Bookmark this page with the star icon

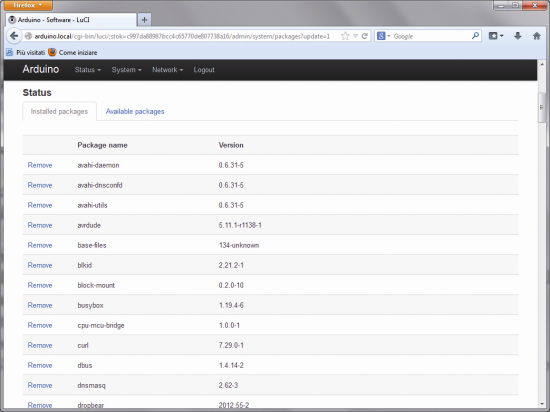click(345, 36)
